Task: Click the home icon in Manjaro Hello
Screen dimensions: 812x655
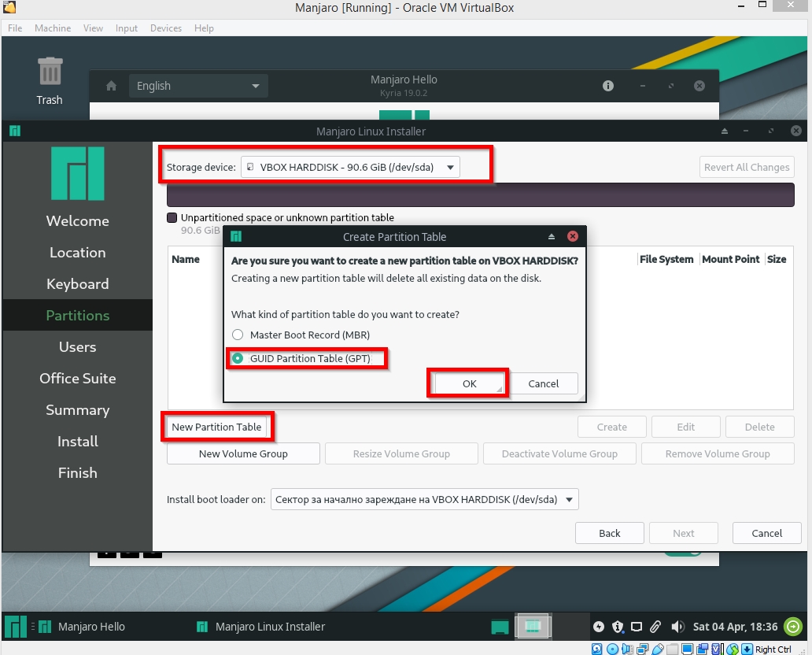Action: coord(112,86)
